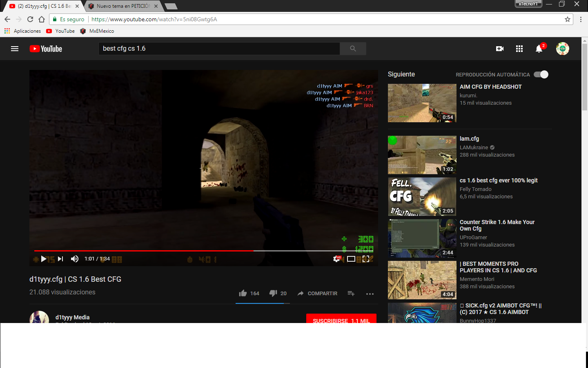Open a new browser tab
The image size is (588, 368).
pos(171,6)
